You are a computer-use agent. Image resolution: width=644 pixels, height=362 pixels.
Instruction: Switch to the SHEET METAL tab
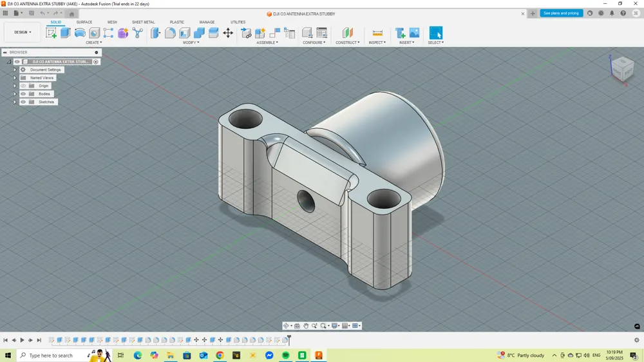coord(144,22)
